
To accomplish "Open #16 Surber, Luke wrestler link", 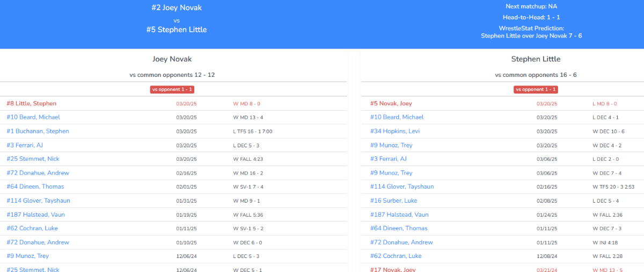I will (393, 201).
